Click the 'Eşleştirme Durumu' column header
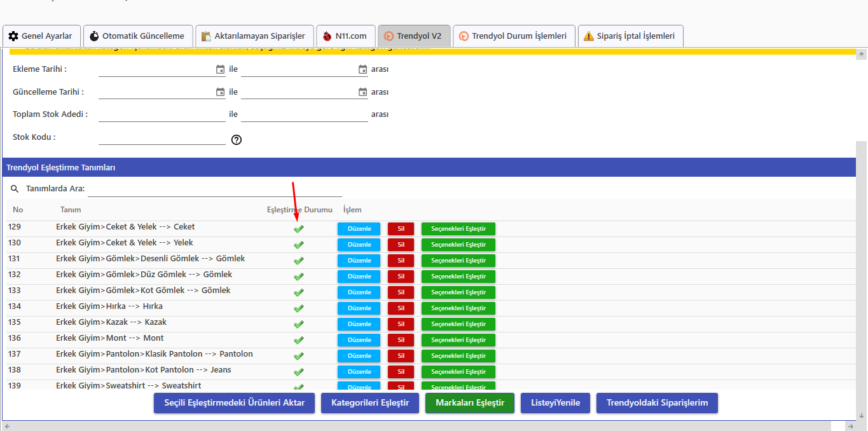This screenshot has width=868, height=431. click(300, 210)
